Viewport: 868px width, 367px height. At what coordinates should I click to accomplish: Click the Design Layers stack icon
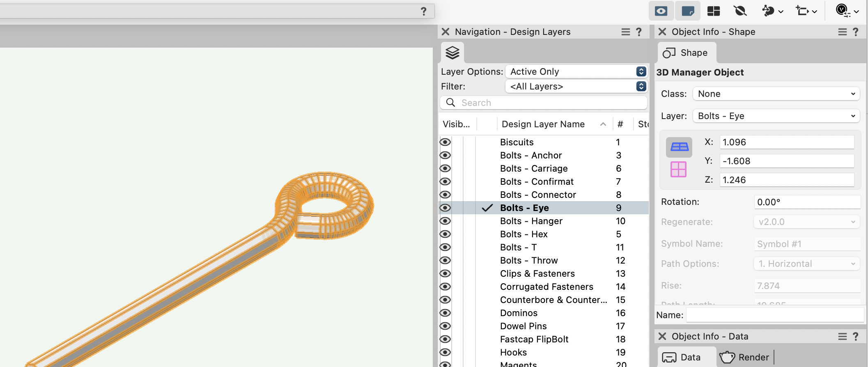452,53
